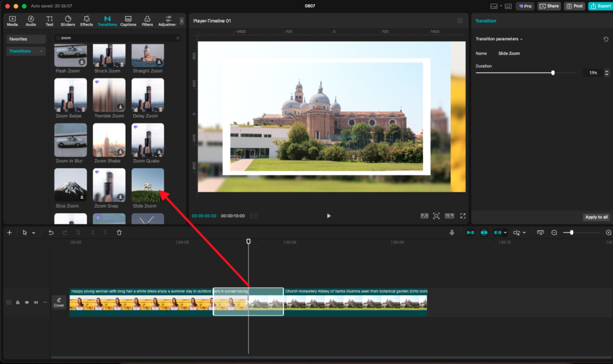This screenshot has width=613, height=364.
Task: Toggle the Full quality preview option
Action: coord(424,216)
